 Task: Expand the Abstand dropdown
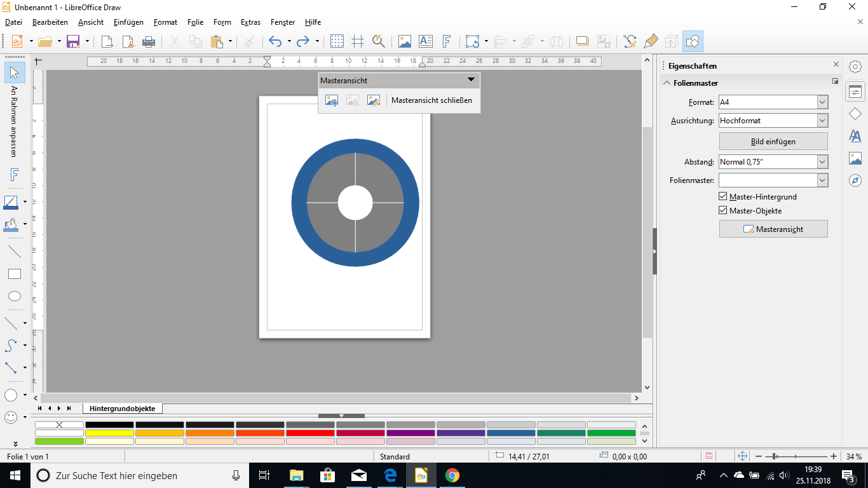pos(822,162)
